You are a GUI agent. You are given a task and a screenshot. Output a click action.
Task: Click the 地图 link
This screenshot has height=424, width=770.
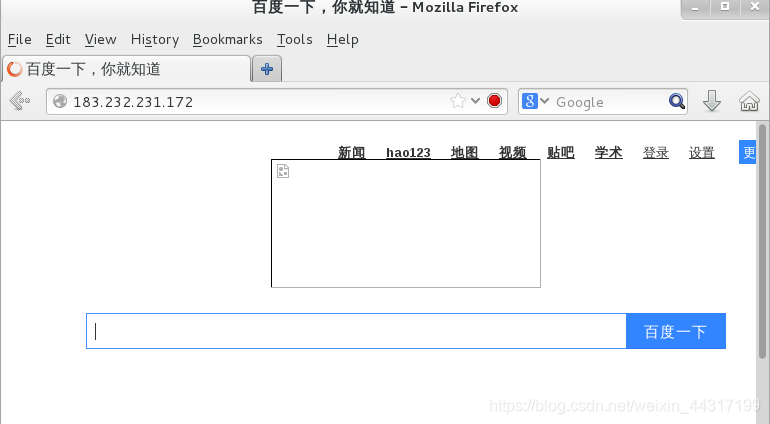465,152
